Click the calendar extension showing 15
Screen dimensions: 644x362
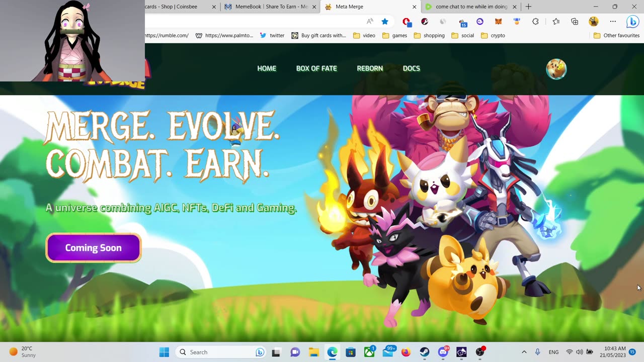point(463,23)
